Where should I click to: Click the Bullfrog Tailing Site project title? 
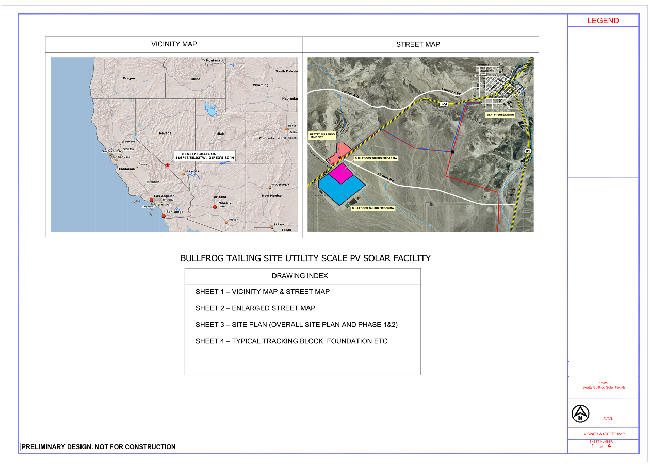tap(304, 259)
